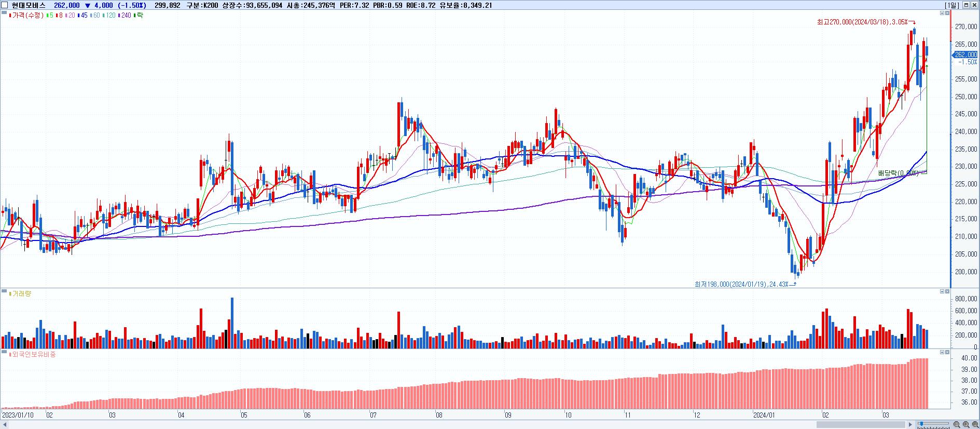This screenshot has height=429, width=980.
Task: Close the 외국인보유비중 pane
Action: (947, 352)
